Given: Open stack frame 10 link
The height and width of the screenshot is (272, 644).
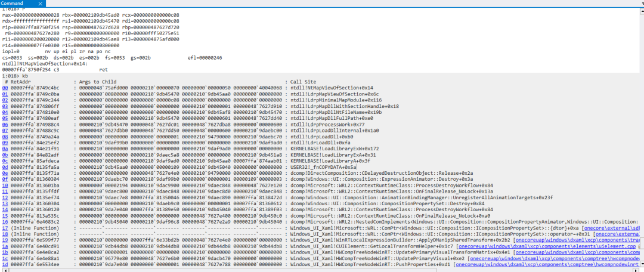Looking at the screenshot, I should (5, 186).
